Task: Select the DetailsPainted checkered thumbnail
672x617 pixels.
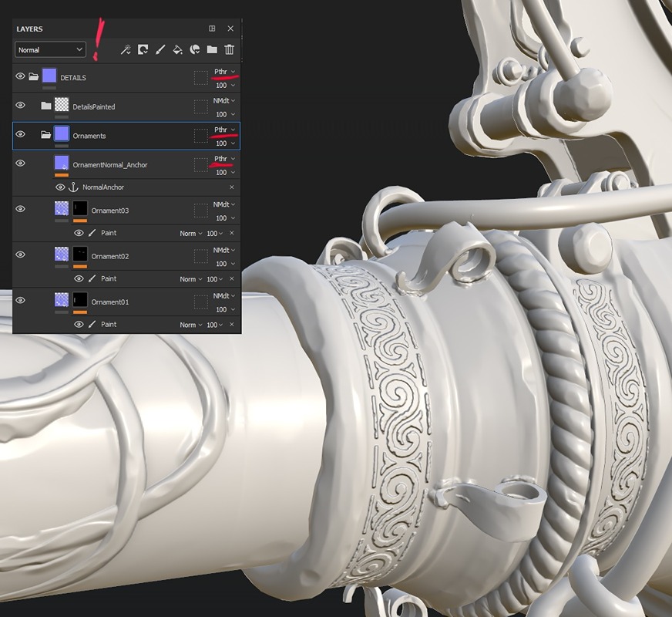Action: pyautogui.click(x=62, y=105)
